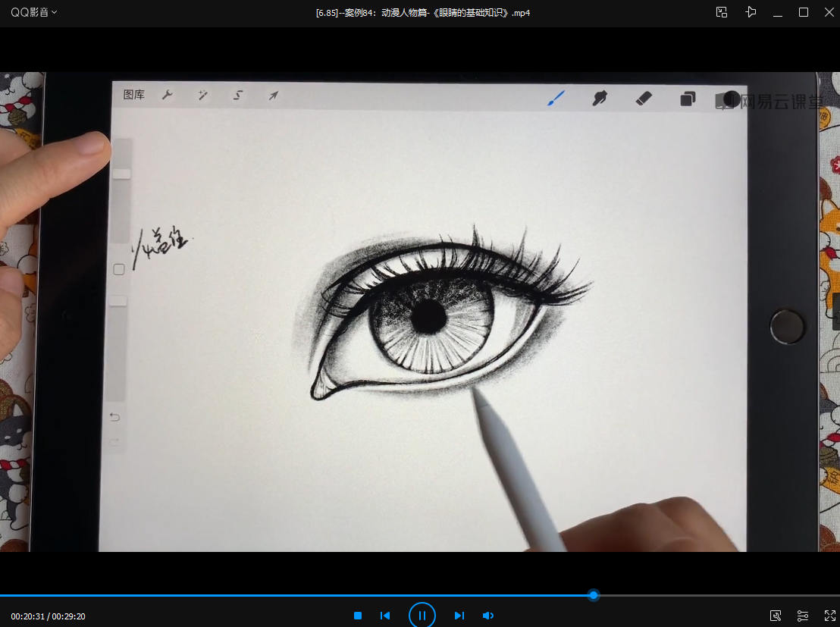Viewport: 840px width, 627px height.
Task: Open QQ Player's playback settings icon
Action: point(803,616)
